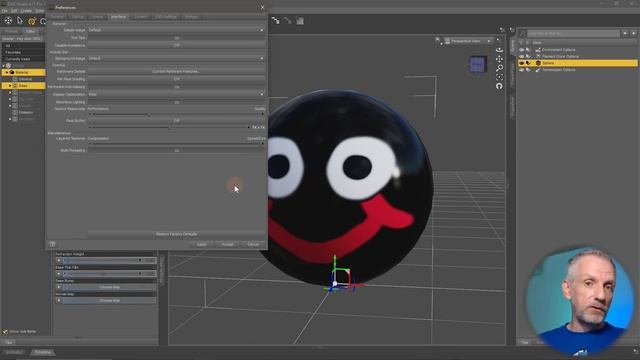Image resolution: width=640 pixels, height=360 pixels.
Task: Click Base Bump Choose Map button
Action: tap(109, 287)
